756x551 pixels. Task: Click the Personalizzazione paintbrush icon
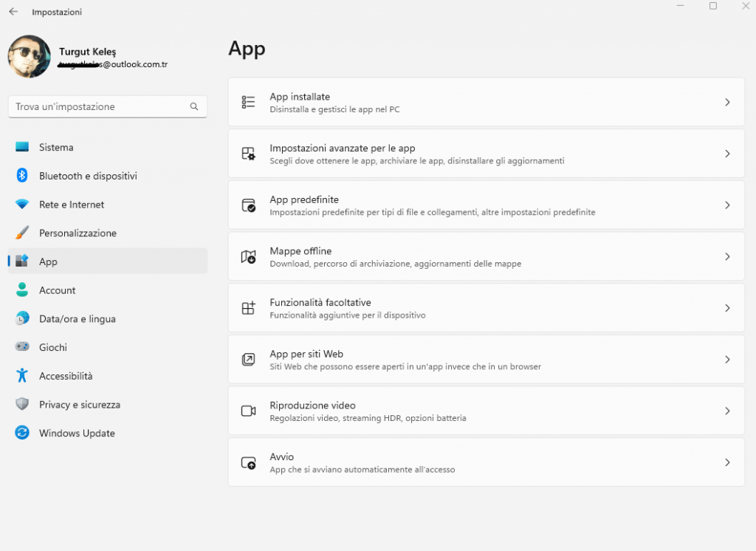pos(22,233)
